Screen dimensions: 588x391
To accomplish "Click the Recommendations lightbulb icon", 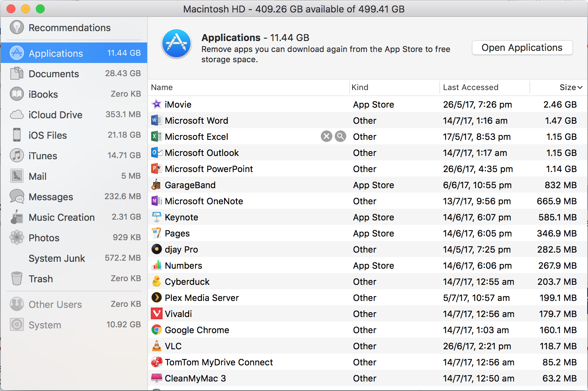I will (x=17, y=27).
